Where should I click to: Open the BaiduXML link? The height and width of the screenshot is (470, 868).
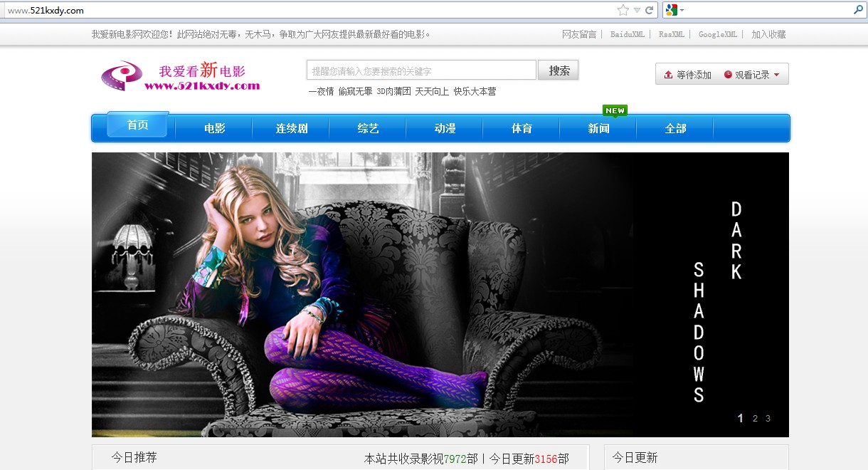click(x=628, y=34)
